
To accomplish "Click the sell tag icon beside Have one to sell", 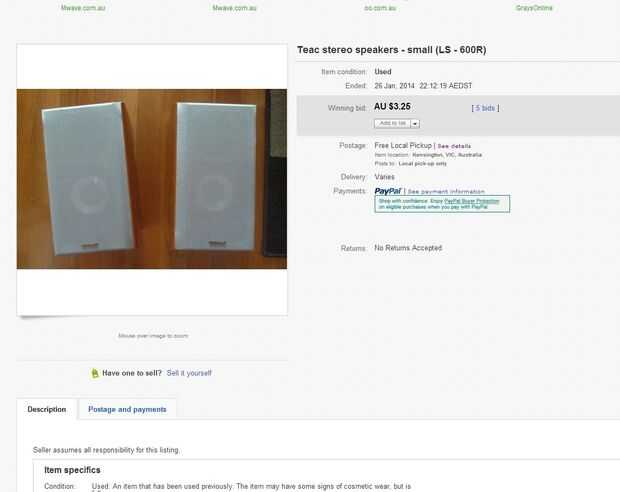I will pyautogui.click(x=95, y=373).
